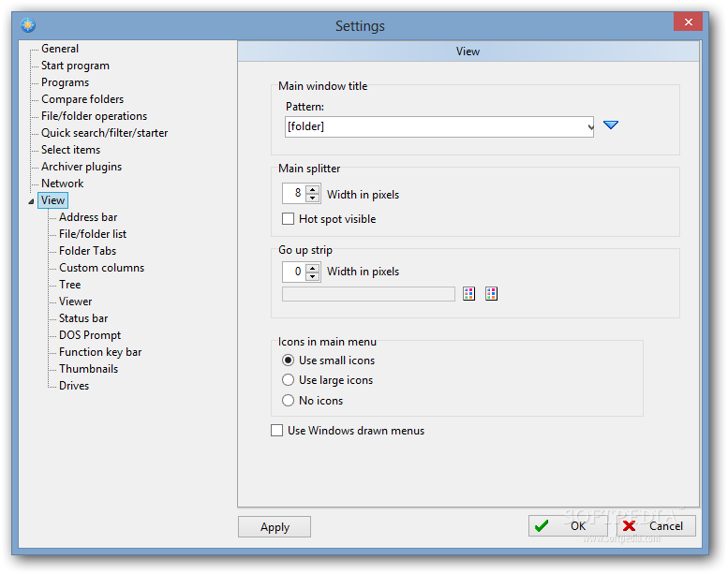This screenshot has height=574, width=728.
Task: Select the View tree item
Action: [x=52, y=200]
